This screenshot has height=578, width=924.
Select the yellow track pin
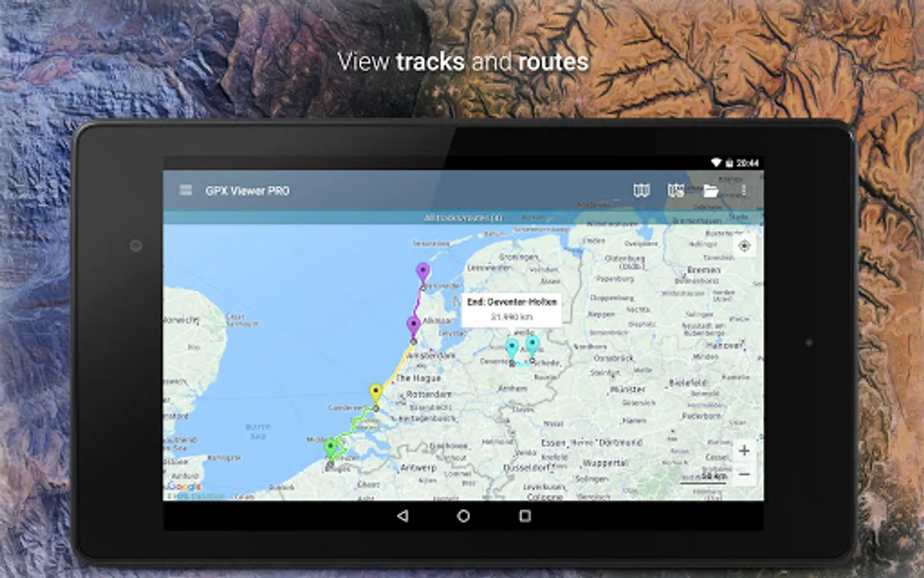coord(375,394)
